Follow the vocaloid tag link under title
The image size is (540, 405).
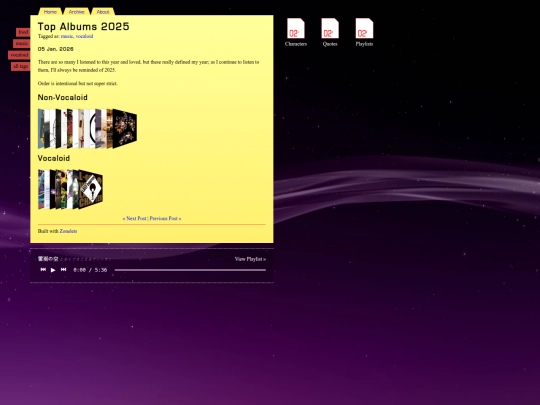[x=84, y=36]
